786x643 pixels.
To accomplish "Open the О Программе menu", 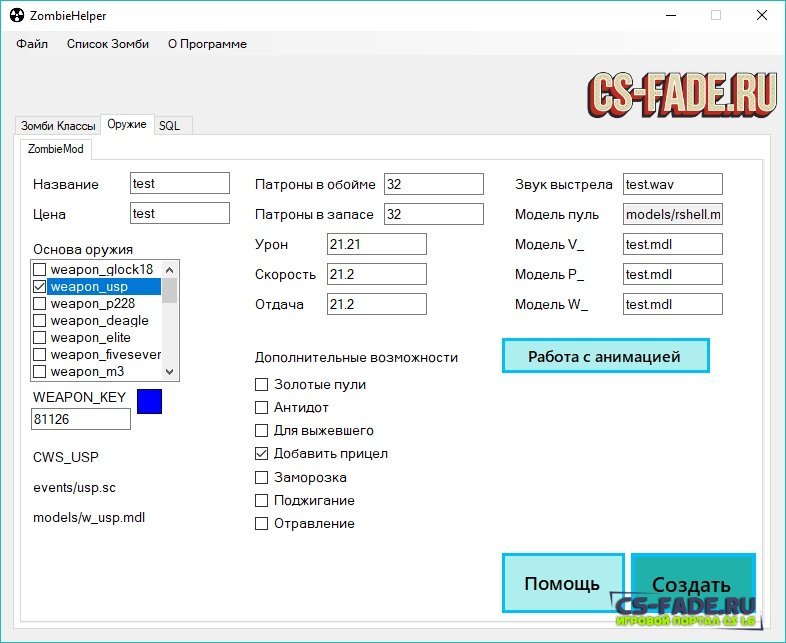I will (207, 44).
